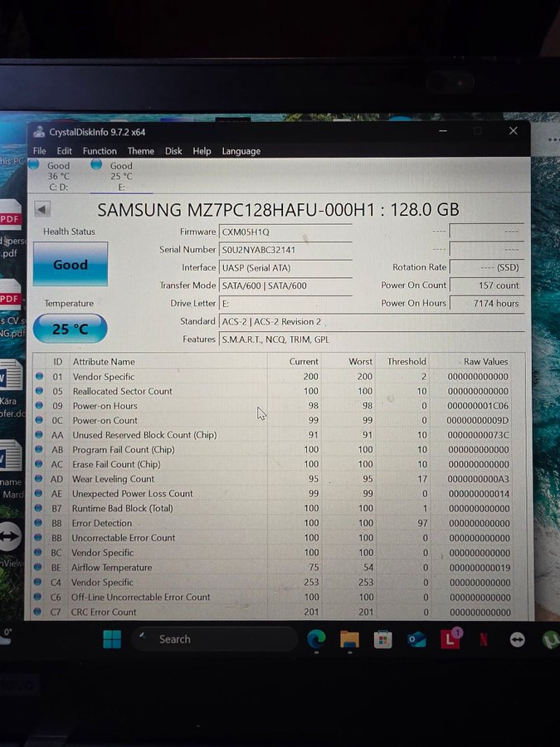Screen dimensions: 560x747
Task: Click the 25 °C temperature button
Action: [x=71, y=329]
